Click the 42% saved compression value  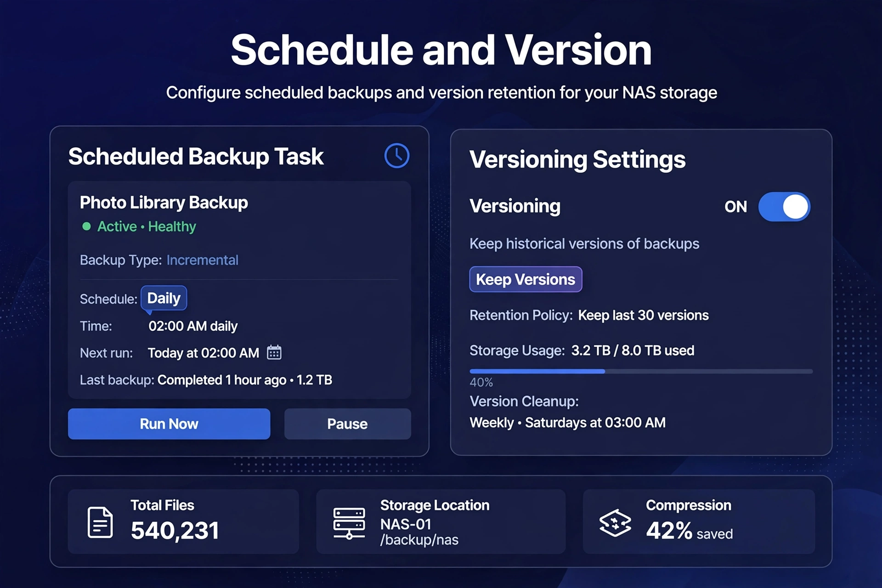pyautogui.click(x=689, y=531)
